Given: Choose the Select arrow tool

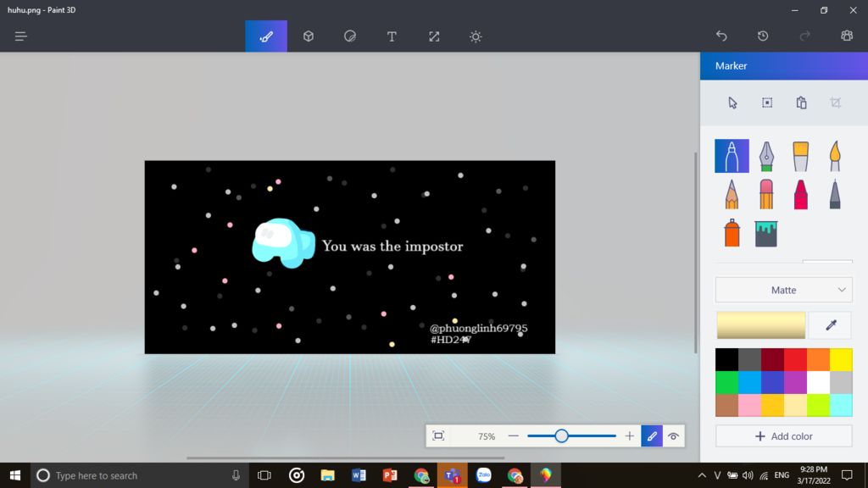Looking at the screenshot, I should 732,103.
